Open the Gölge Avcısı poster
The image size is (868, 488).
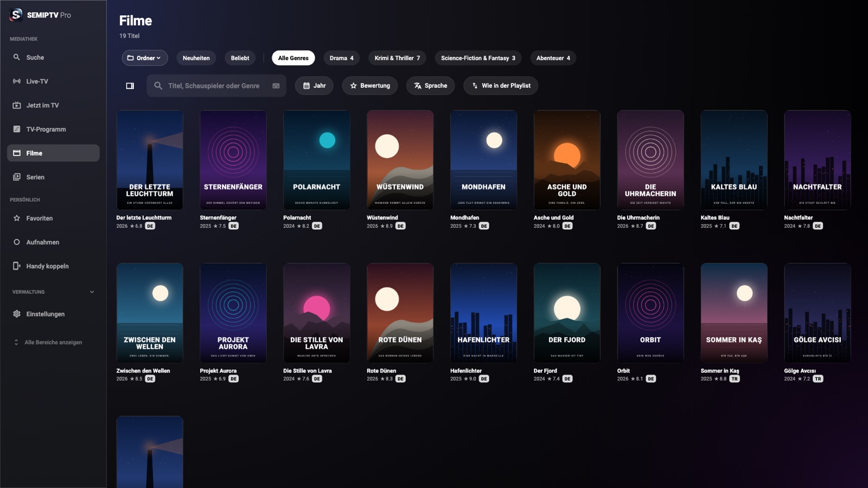pos(818,313)
